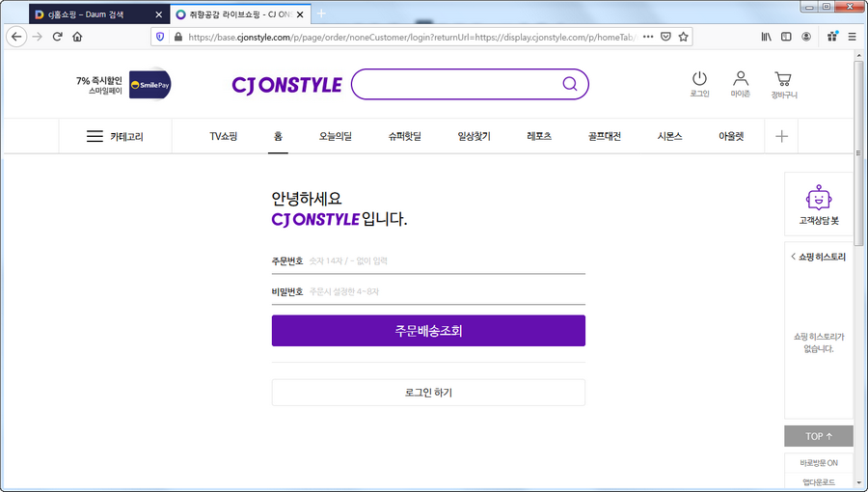
Task: Save page to Pocket
Action: (x=665, y=37)
